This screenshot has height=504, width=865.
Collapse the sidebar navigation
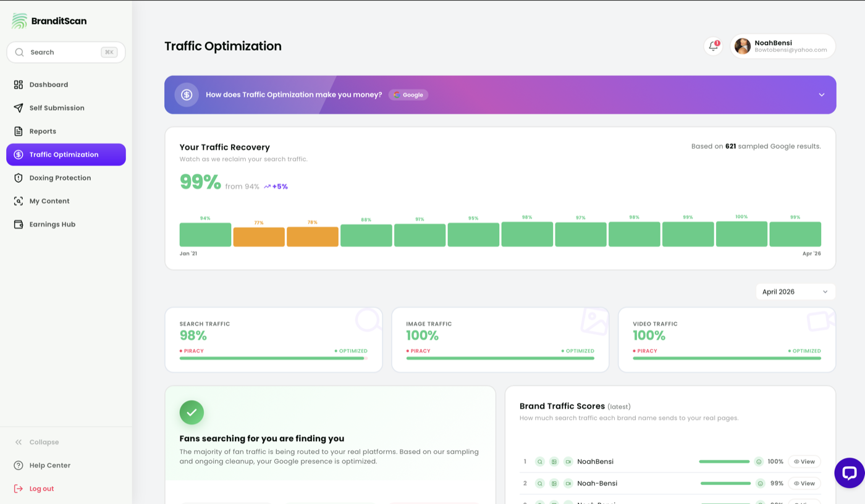tap(37, 442)
